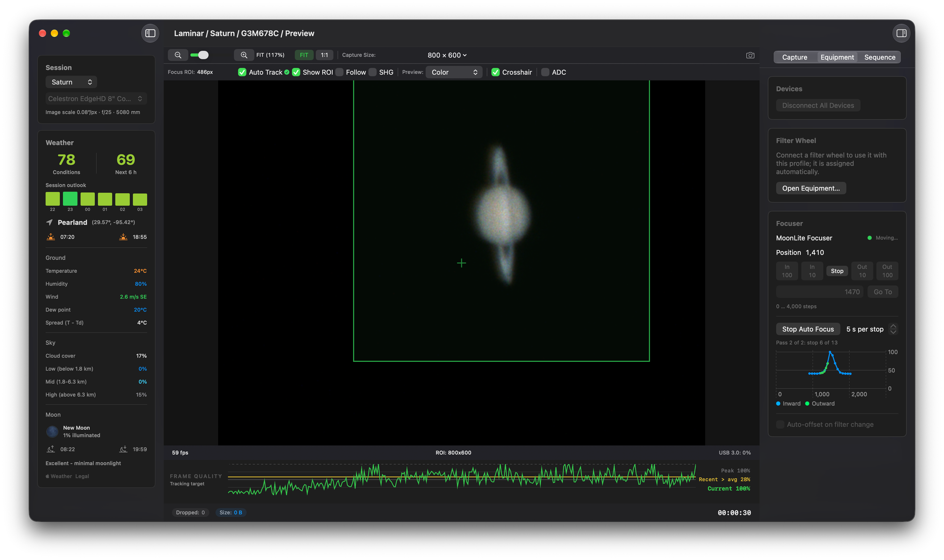Viewport: 944px width, 560px height.
Task: Click the Frame Quality graph
Action: (462, 479)
